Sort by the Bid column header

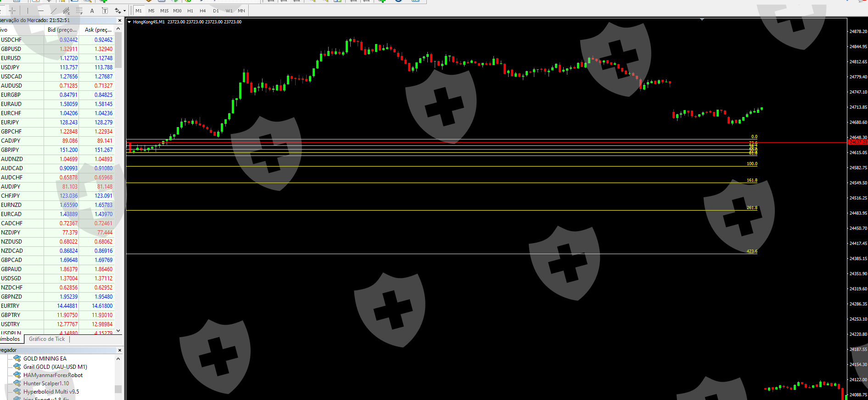coord(62,30)
